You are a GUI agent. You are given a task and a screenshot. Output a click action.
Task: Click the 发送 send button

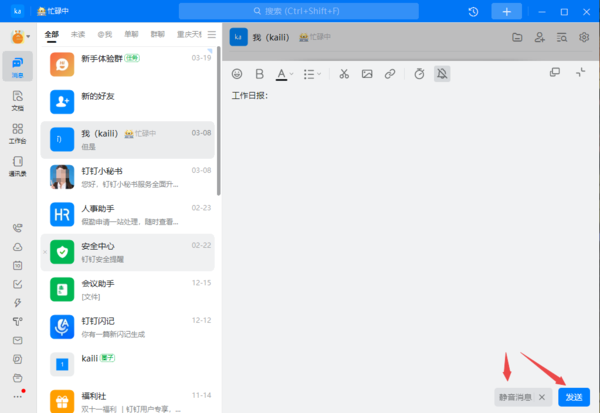574,397
